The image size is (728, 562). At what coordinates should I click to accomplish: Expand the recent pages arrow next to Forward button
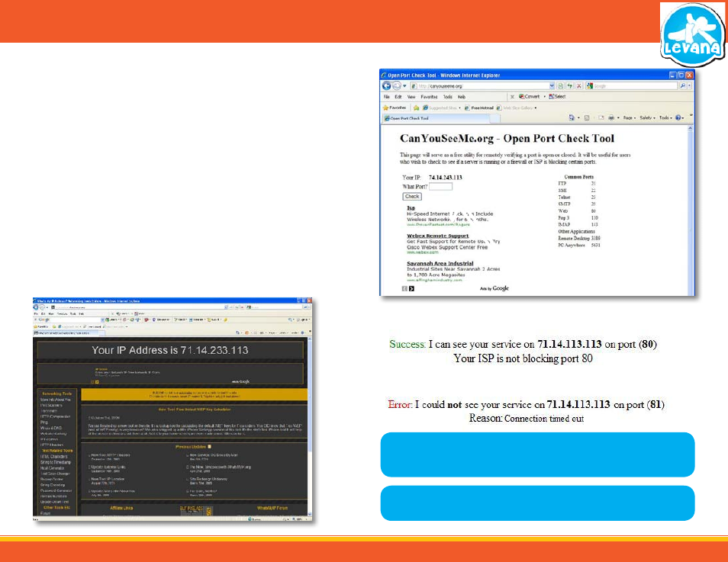point(404,86)
